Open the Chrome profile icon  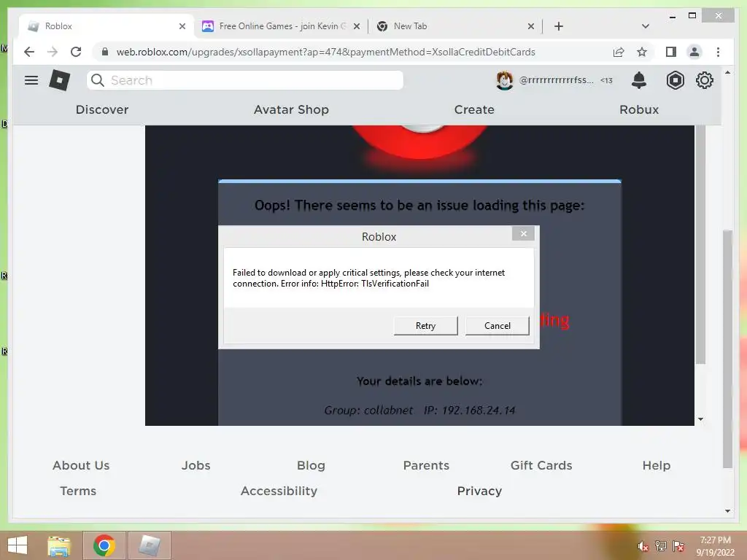pos(694,52)
